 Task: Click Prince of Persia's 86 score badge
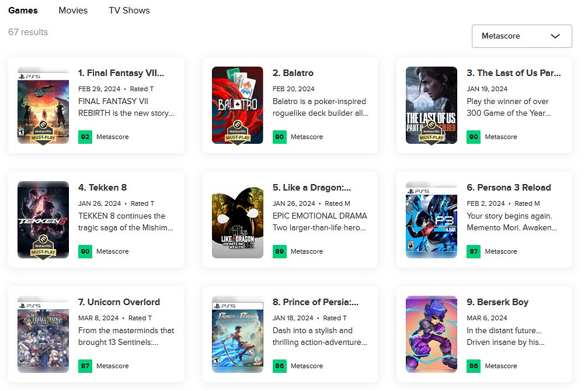pyautogui.click(x=280, y=366)
